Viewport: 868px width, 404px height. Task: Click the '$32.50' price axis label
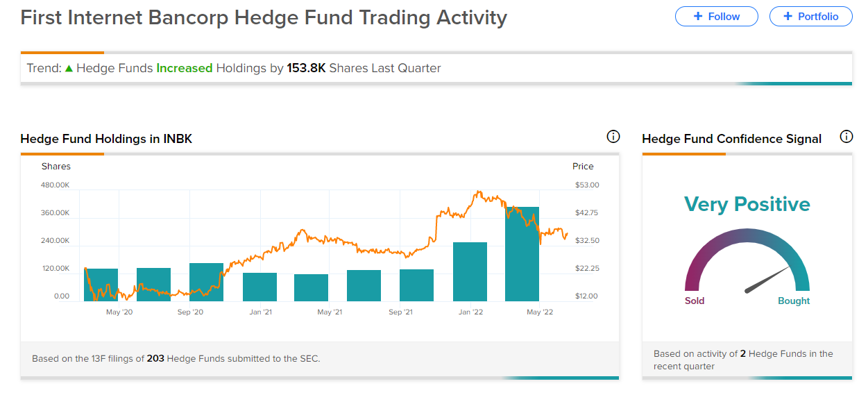click(587, 240)
